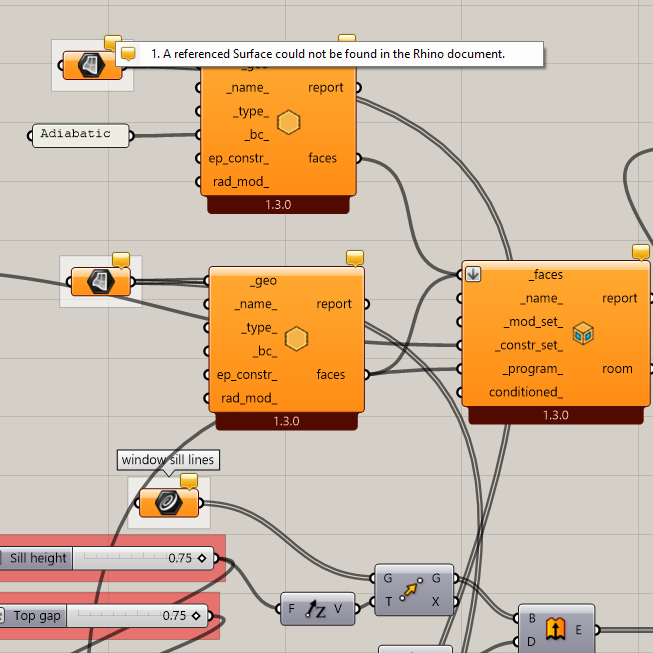Image resolution: width=653 pixels, height=653 pixels.
Task: Click the B input of the Extrude component
Action: tap(532, 618)
